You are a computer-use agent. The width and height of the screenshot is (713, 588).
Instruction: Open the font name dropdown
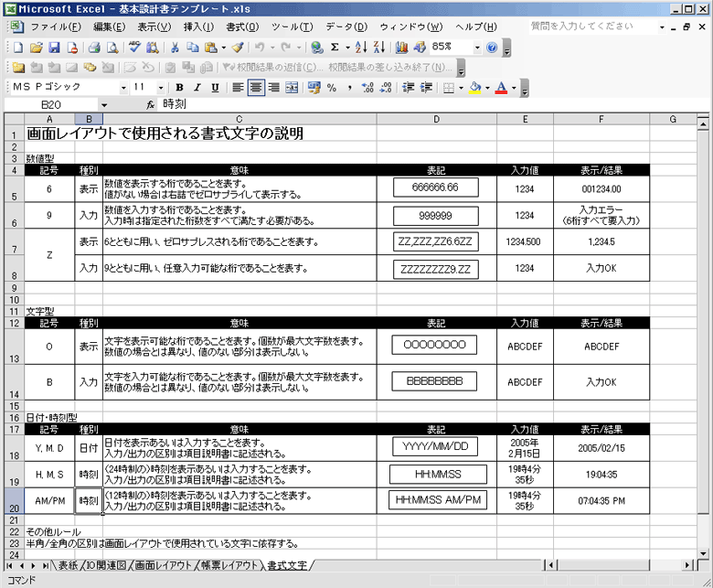tap(123, 87)
